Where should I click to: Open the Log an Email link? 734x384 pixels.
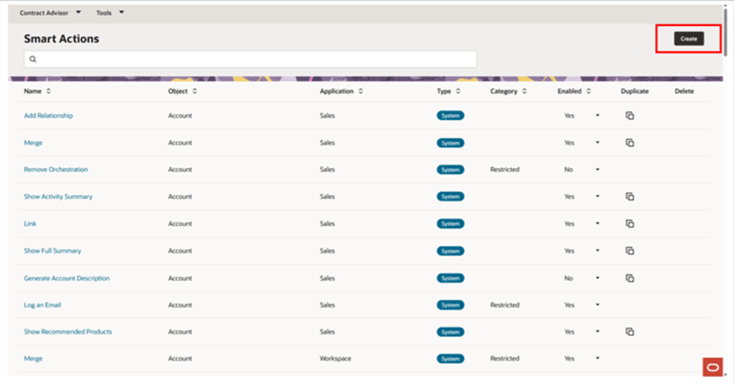point(43,305)
